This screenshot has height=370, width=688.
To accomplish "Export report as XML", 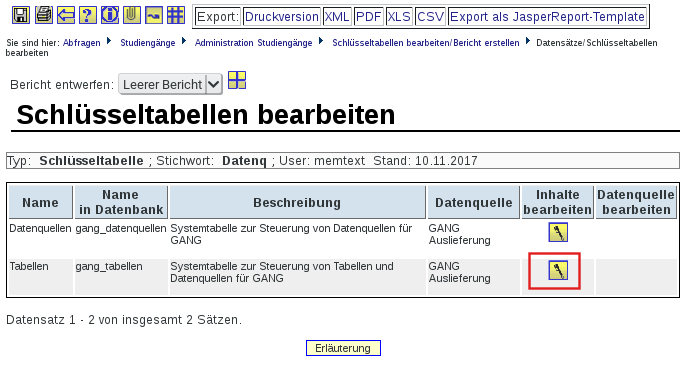I will tap(337, 17).
